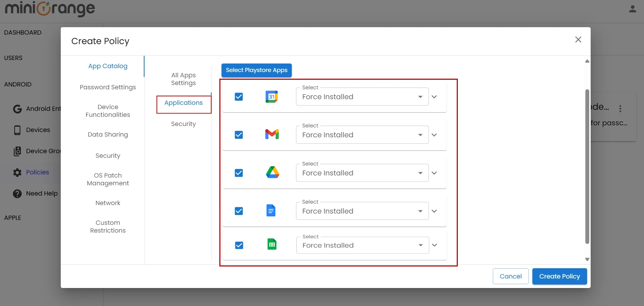This screenshot has height=306, width=644.
Task: Open Password Settings section
Action: (x=108, y=87)
